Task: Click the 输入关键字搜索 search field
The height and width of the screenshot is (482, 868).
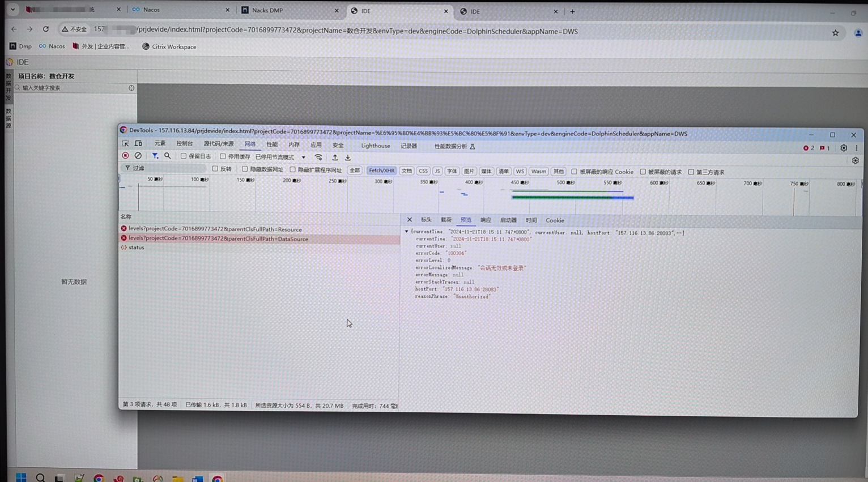Action: click(74, 88)
